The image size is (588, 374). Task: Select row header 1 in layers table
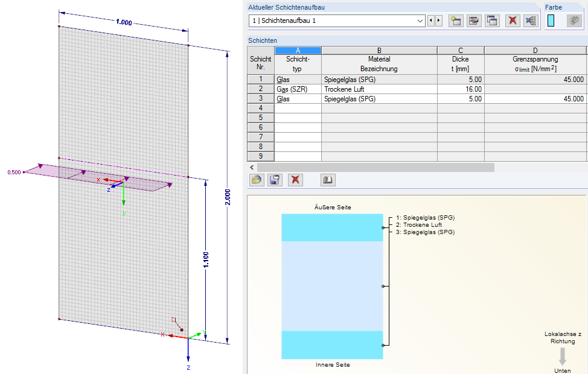(x=261, y=80)
